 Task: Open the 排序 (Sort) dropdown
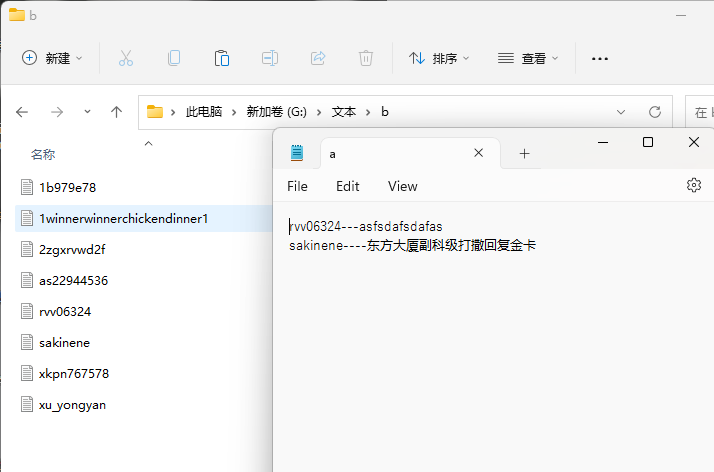(x=439, y=58)
